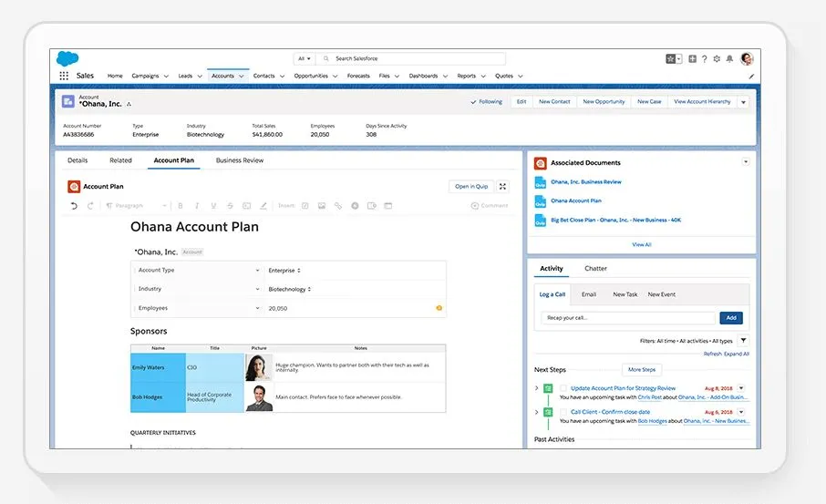This screenshot has height=504, width=826.
Task: Click the New Opportunity button
Action: (x=604, y=102)
